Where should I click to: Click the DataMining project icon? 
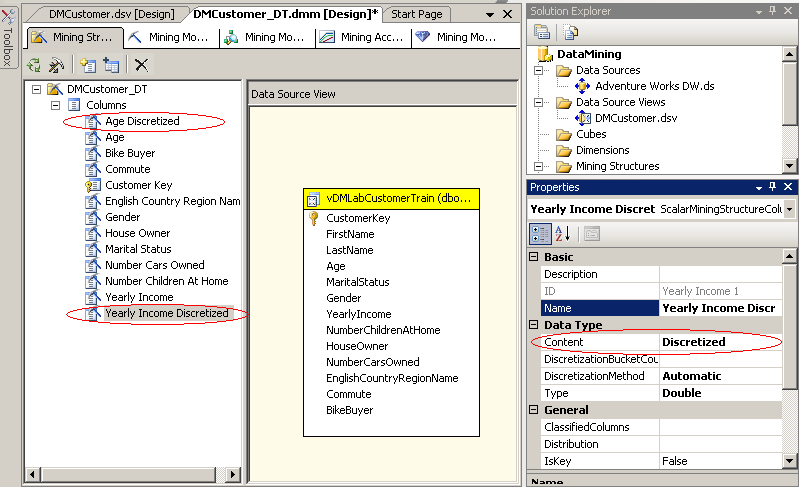545,53
